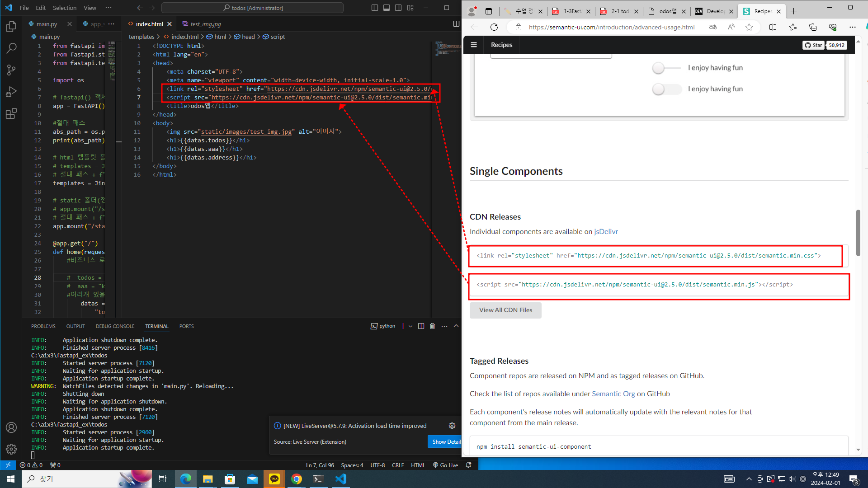Collapse the terminal panel with the chevron
This screenshot has height=488, width=868.
click(456, 326)
